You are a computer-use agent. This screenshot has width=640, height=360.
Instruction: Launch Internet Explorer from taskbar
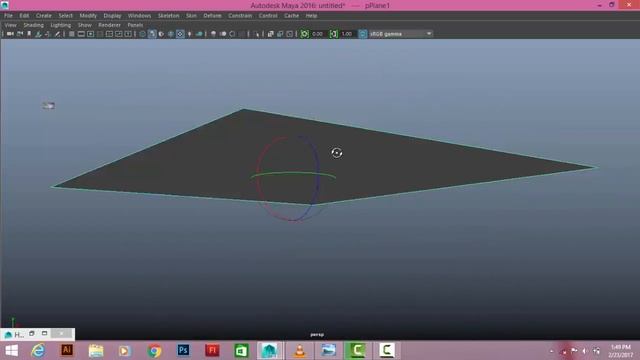click(38, 350)
